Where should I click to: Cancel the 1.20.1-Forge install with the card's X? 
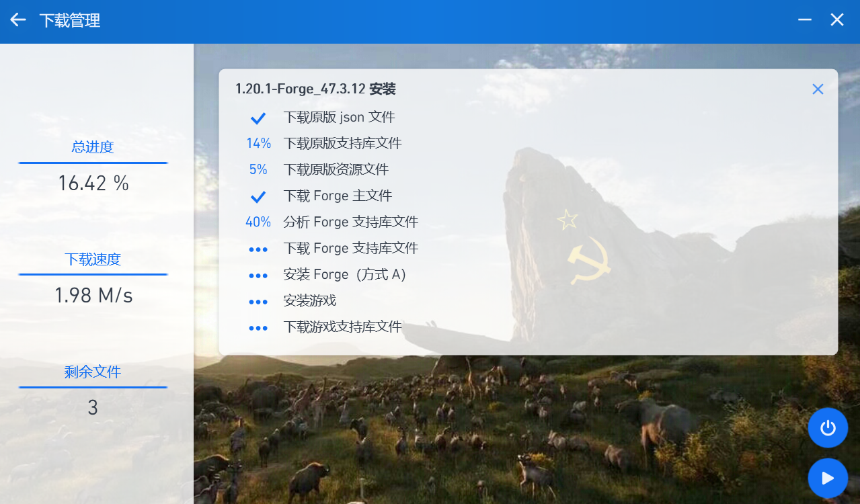tap(817, 89)
